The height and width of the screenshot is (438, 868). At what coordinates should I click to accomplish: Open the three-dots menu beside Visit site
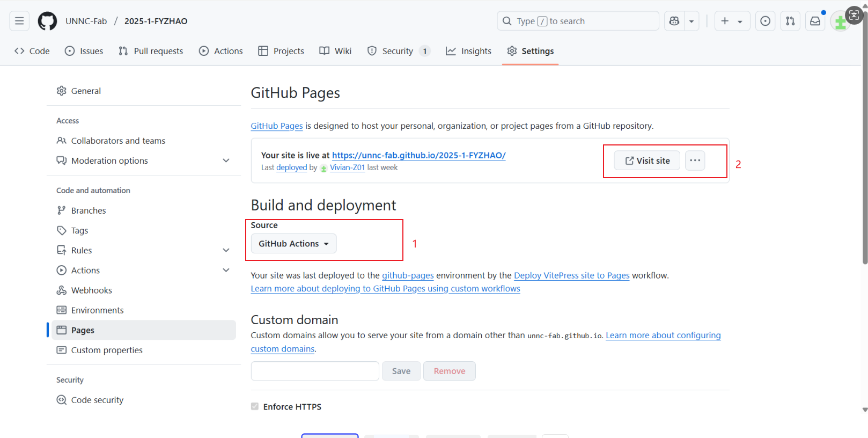(695, 160)
